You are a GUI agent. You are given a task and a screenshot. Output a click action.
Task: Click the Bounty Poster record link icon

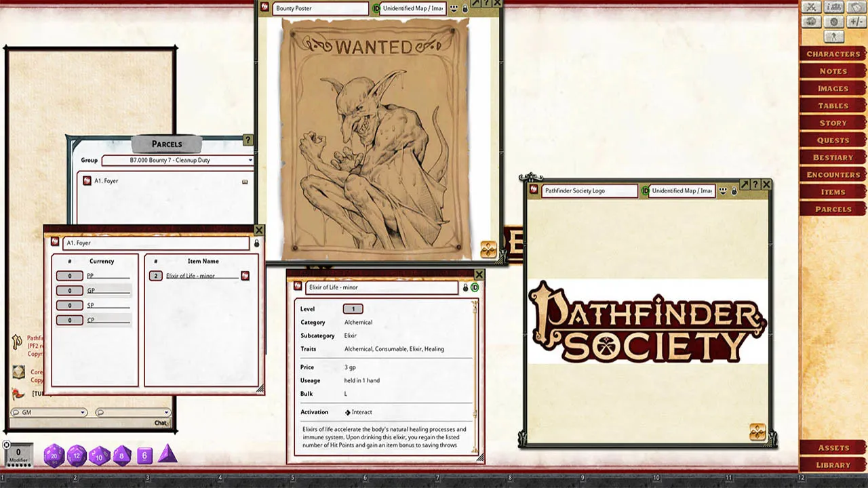point(265,8)
